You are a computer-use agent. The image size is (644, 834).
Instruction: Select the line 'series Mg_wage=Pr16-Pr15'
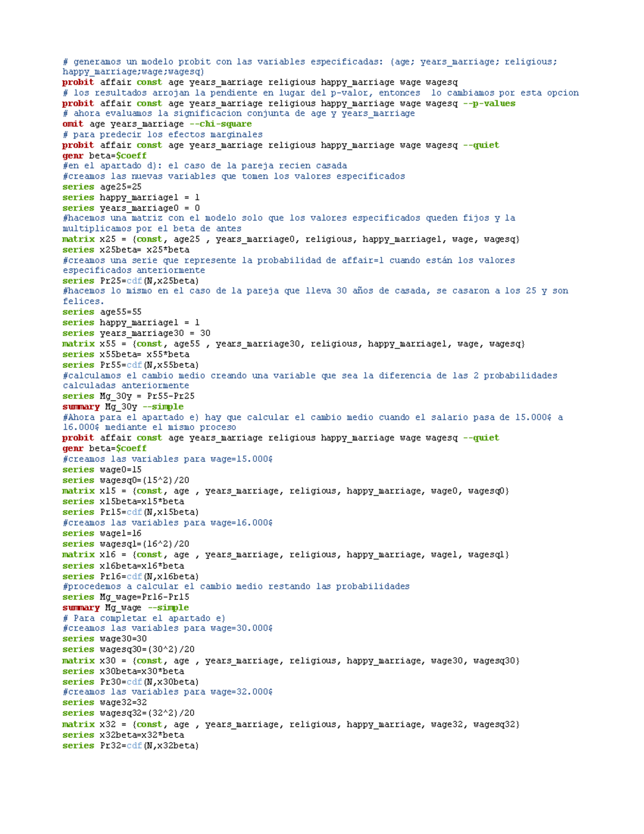point(126,597)
